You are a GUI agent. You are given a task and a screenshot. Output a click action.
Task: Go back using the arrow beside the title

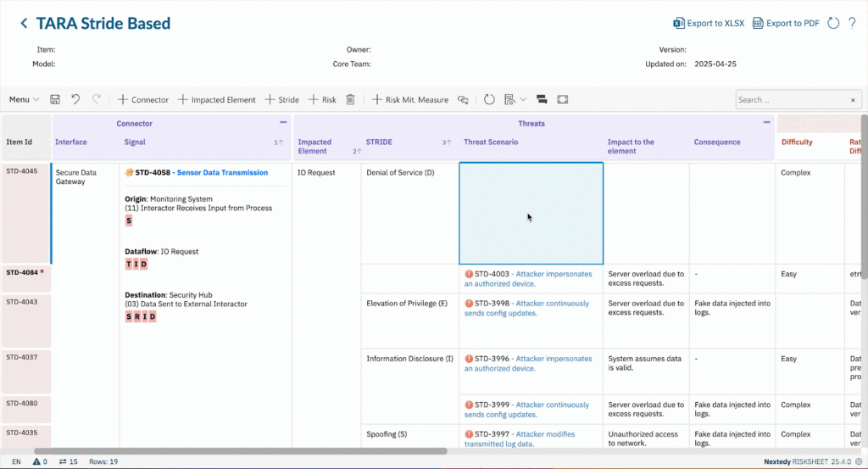coord(24,24)
